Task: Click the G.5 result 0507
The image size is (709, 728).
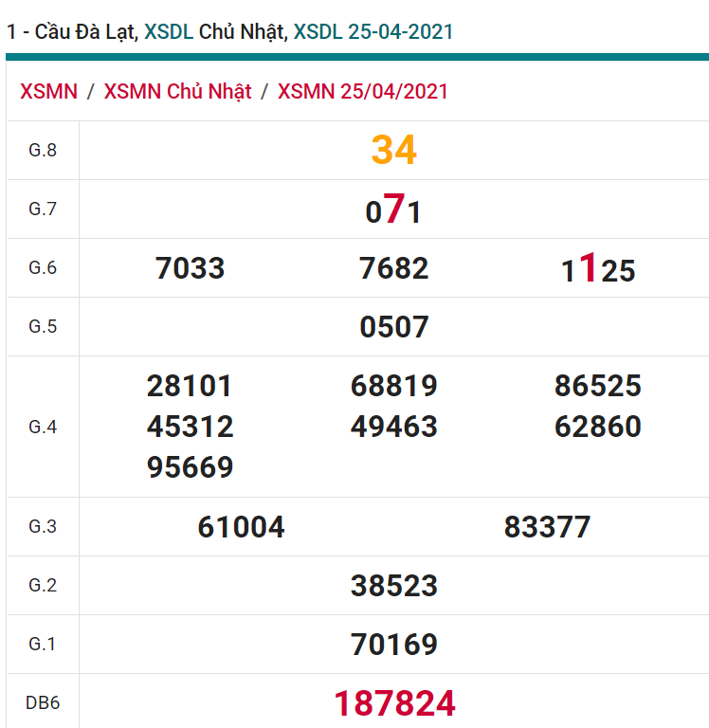Action: pyautogui.click(x=394, y=327)
